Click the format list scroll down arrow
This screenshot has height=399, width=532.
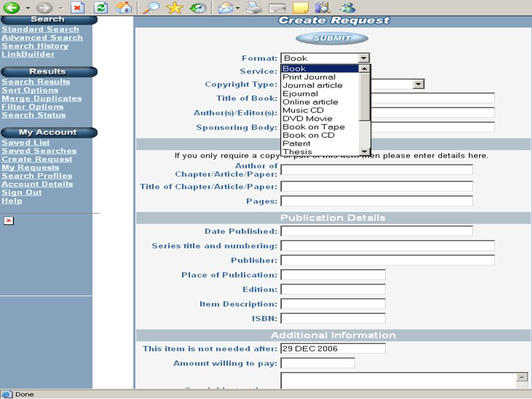(365, 151)
